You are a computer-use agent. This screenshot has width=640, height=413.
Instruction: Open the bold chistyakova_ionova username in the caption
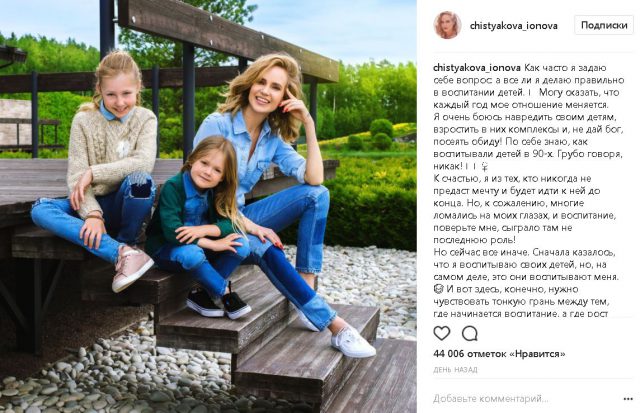click(477, 68)
